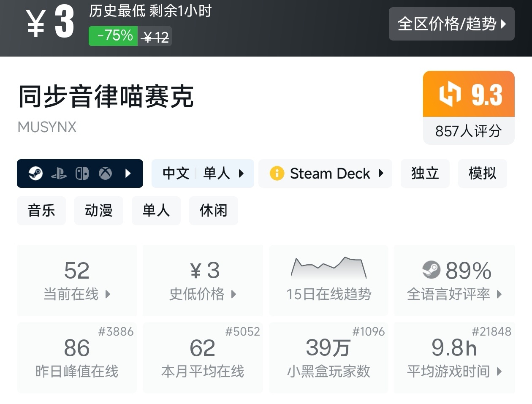Open the 史低价格 lowest price history

[203, 281]
